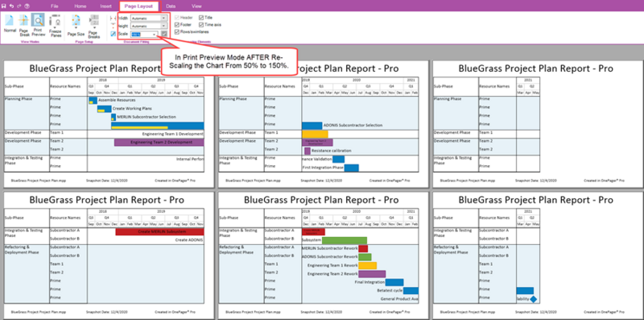644x320 pixels.
Task: Switch to Normal view mode
Action: [x=10, y=23]
